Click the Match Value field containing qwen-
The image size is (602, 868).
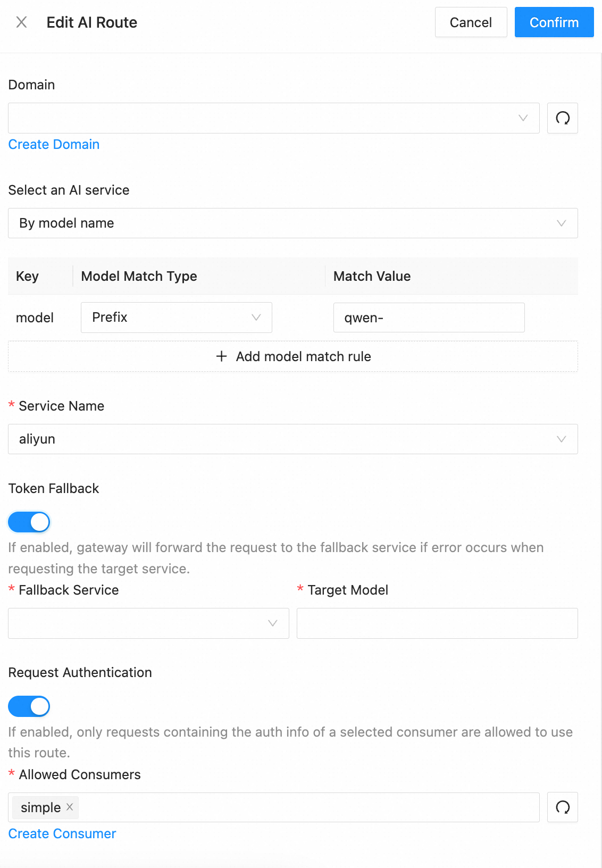429,317
